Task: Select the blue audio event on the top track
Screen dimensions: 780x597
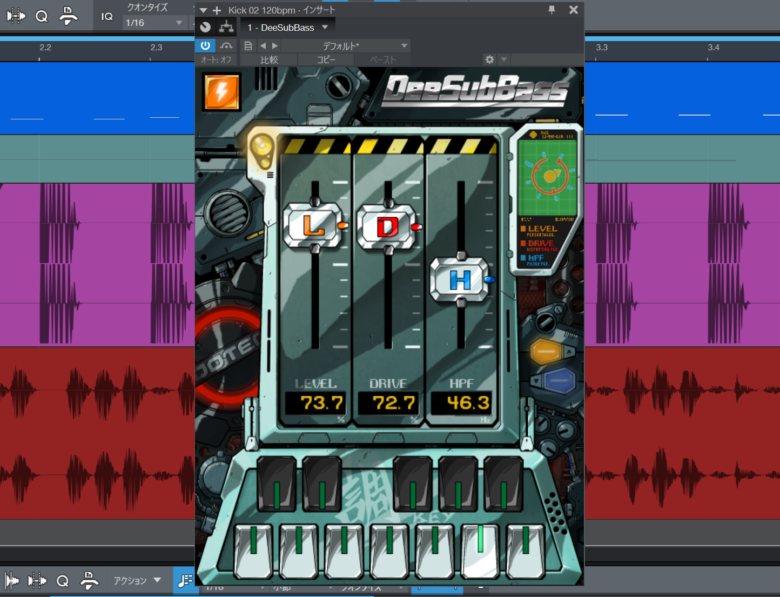Action: [x=97, y=98]
